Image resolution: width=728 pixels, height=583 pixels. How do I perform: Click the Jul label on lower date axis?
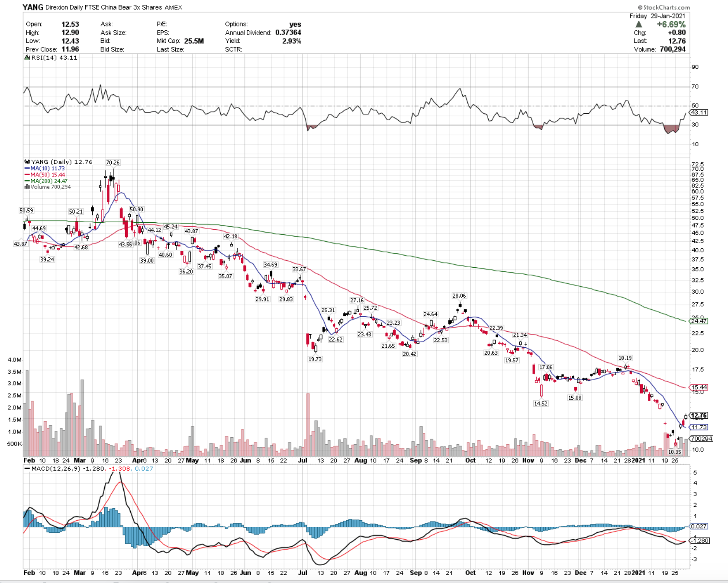click(303, 573)
